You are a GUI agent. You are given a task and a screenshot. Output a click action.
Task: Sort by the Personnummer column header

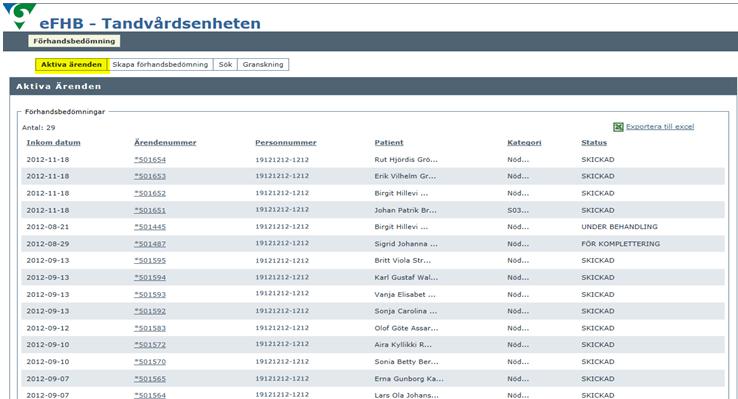point(286,143)
